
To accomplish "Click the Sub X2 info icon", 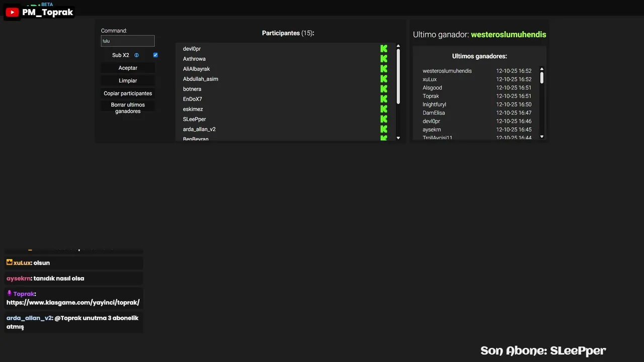I will (136, 55).
